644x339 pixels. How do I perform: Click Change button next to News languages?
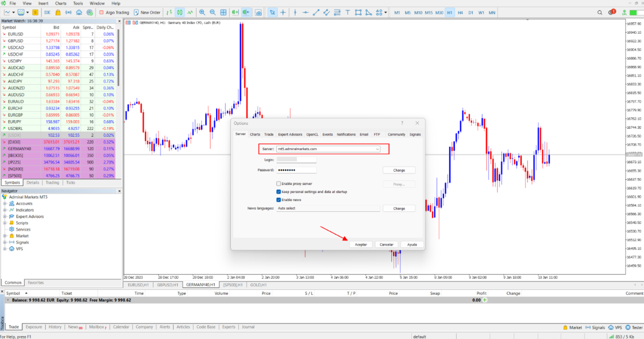click(399, 208)
